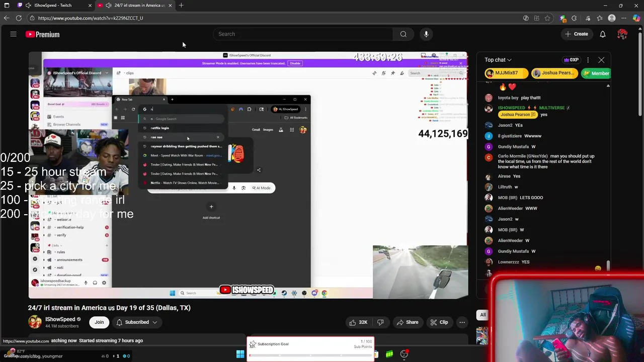Image resolution: width=644 pixels, height=362 pixels.
Task: Switch to the IShowSpeed - Twitch tab
Action: 53,5
